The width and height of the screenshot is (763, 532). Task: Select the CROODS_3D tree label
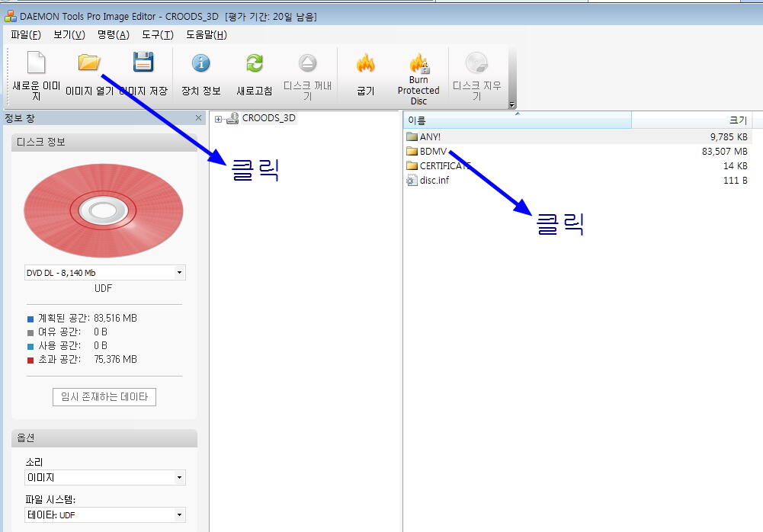[268, 118]
